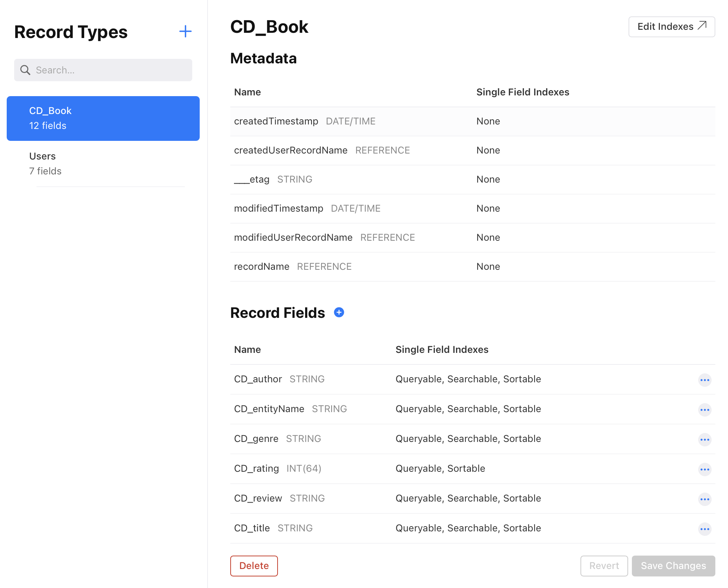The image size is (728, 588).
Task: Add a new record field with plus icon
Action: (x=339, y=312)
